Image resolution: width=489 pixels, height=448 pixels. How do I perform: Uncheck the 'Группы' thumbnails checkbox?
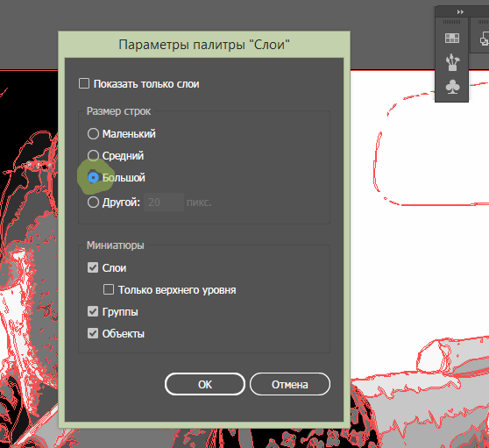point(93,311)
